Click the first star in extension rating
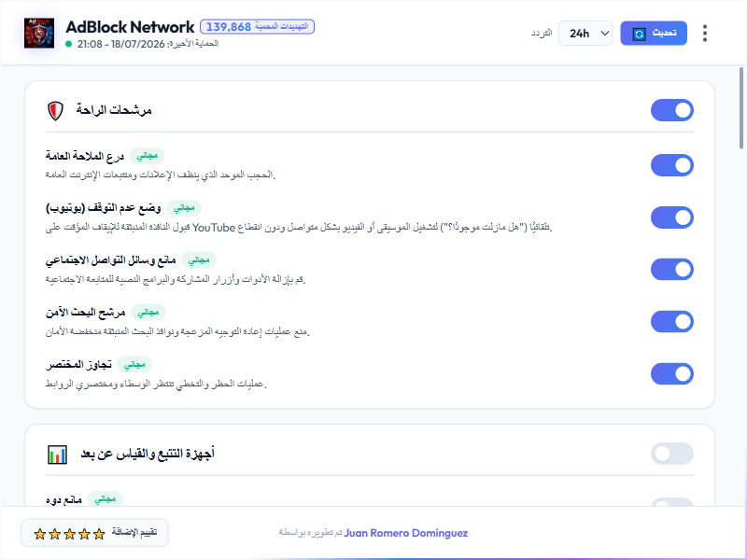 tap(40, 534)
